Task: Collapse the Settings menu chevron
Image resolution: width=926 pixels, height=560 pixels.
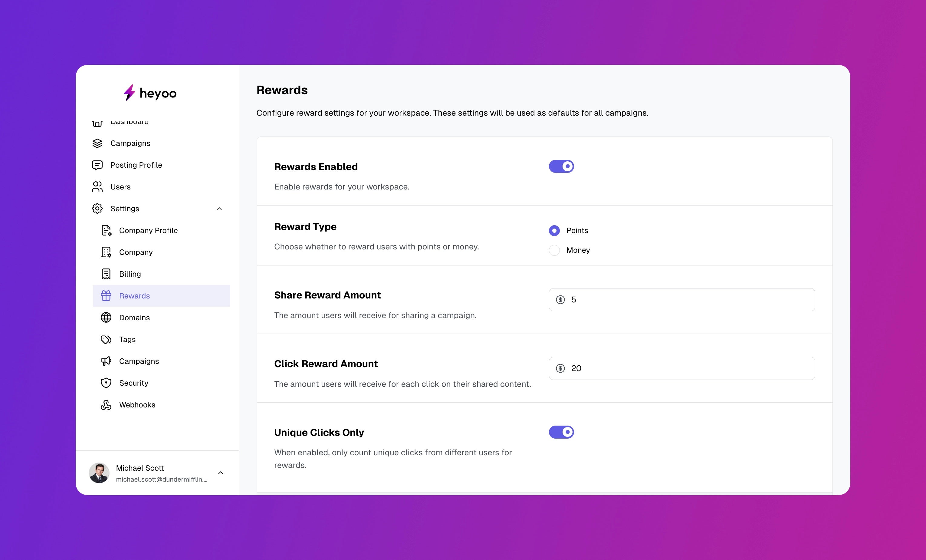Action: tap(219, 209)
